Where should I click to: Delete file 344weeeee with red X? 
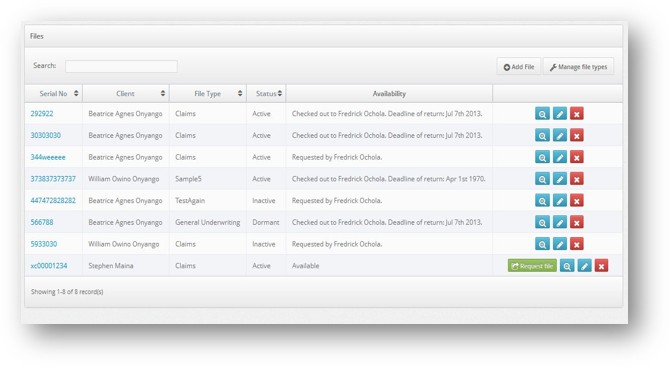tap(576, 157)
